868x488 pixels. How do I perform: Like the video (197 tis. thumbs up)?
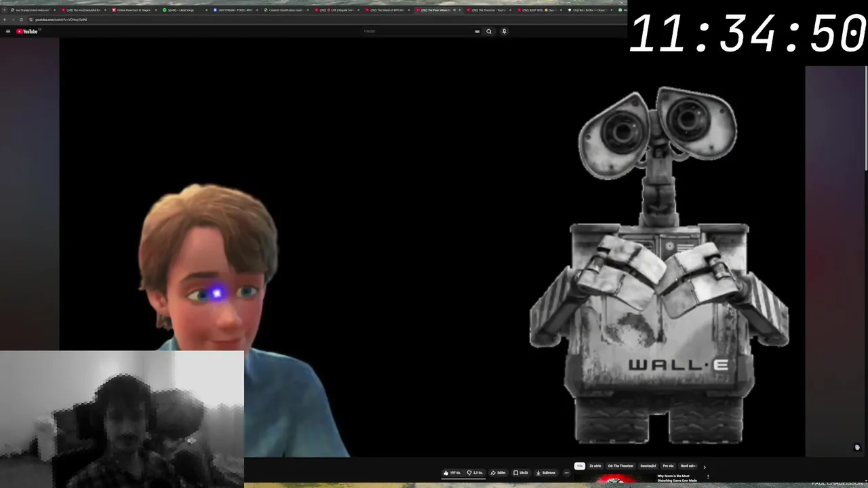click(x=452, y=473)
